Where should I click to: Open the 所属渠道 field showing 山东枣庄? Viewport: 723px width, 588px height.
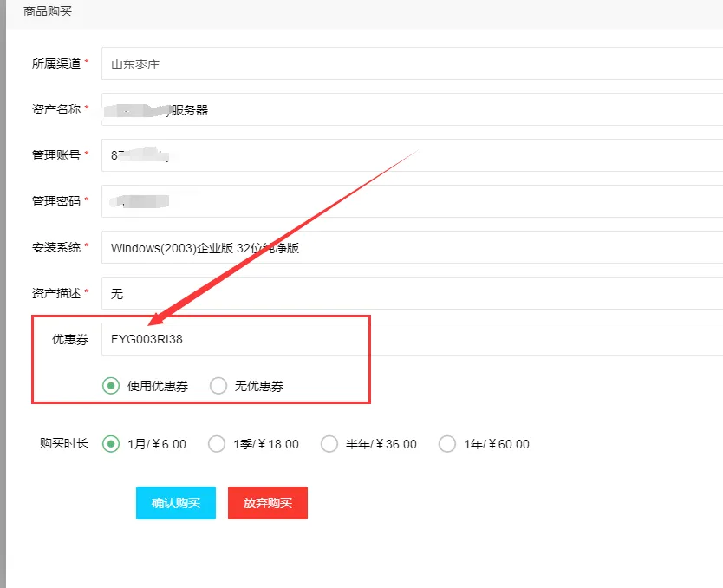[x=413, y=63]
